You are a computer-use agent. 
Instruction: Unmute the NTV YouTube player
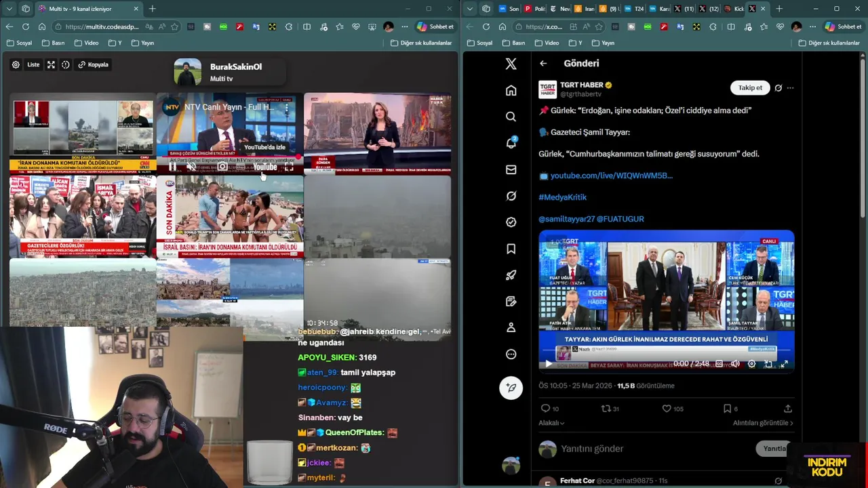click(x=191, y=167)
